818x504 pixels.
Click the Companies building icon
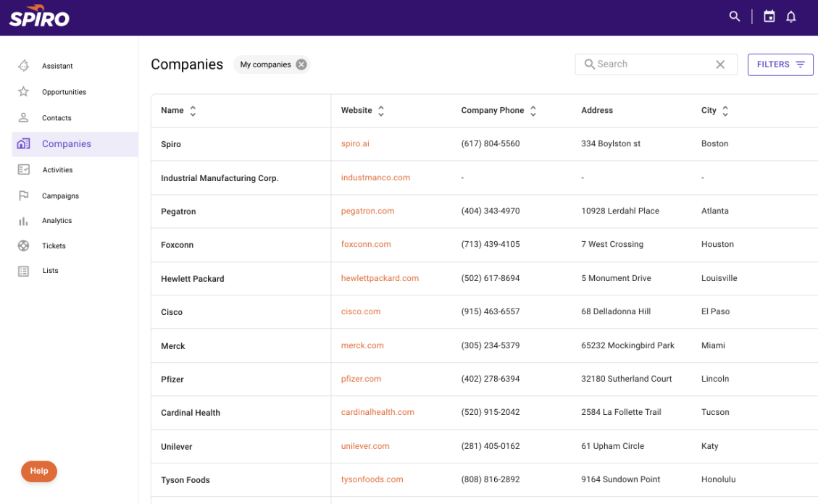(23, 144)
